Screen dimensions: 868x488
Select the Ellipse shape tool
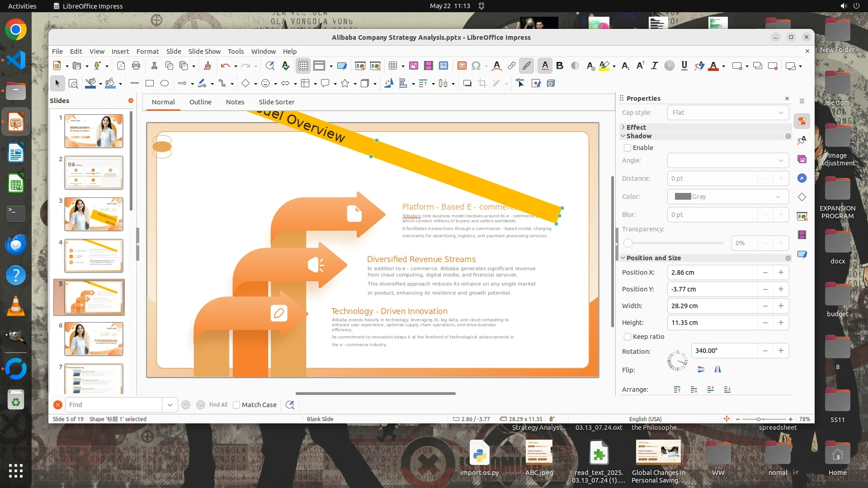[165, 83]
